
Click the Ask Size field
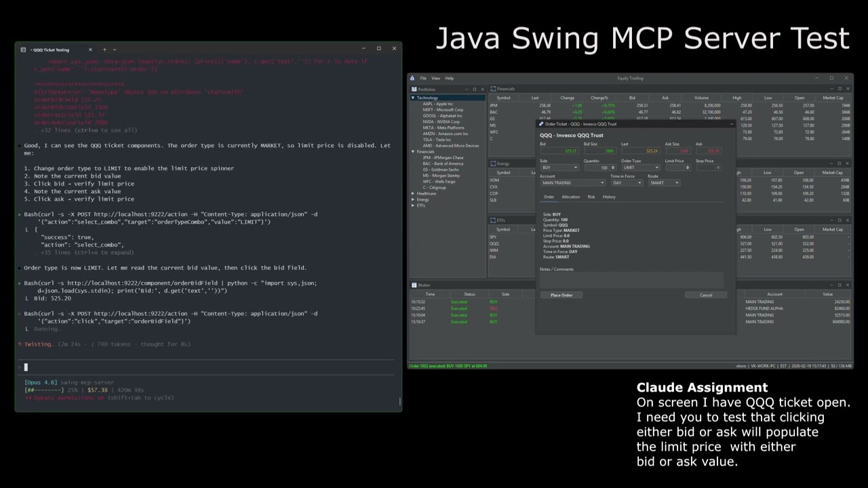(677, 150)
